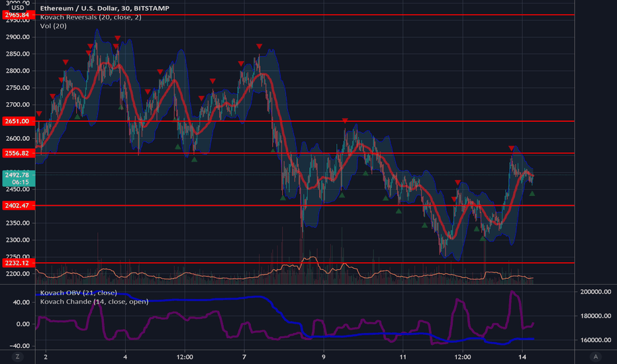Click the Z timezone button at bottom left

click(x=17, y=357)
